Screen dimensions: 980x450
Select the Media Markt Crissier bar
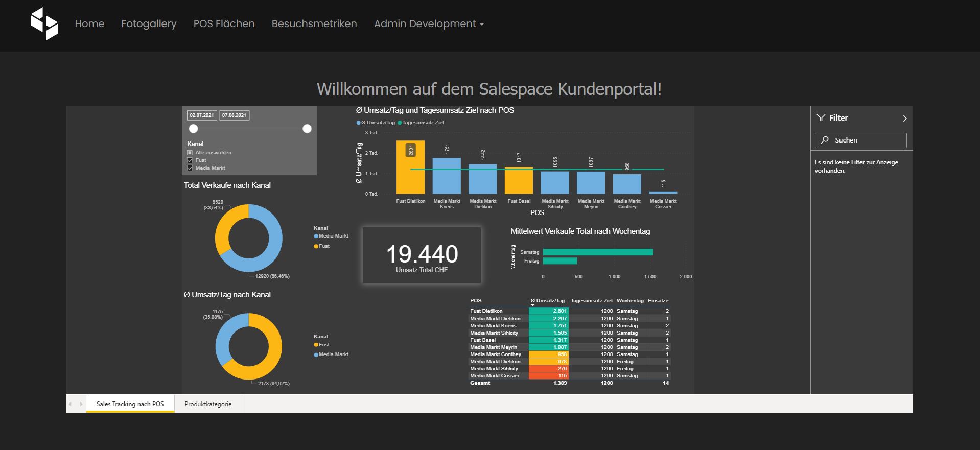[x=663, y=193]
